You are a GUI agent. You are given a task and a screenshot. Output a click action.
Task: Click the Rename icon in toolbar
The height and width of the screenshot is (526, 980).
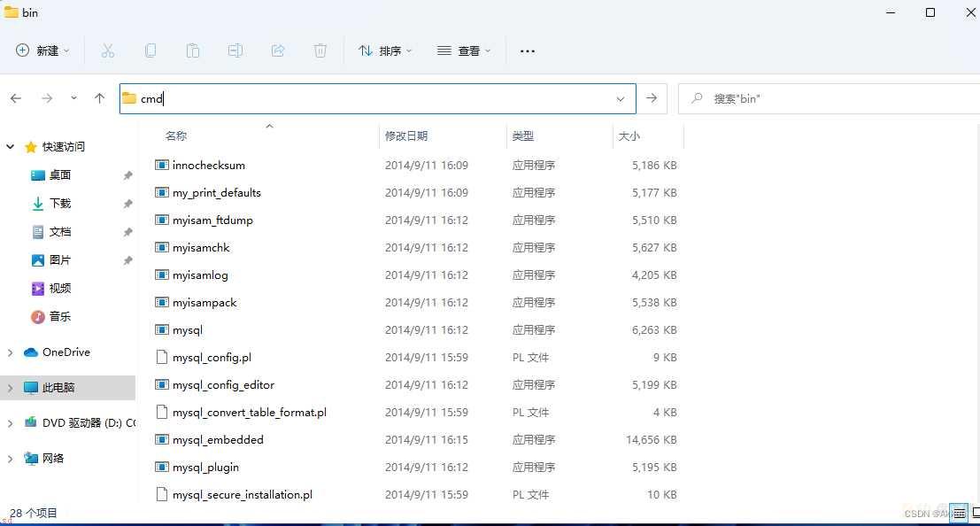pyautogui.click(x=235, y=50)
